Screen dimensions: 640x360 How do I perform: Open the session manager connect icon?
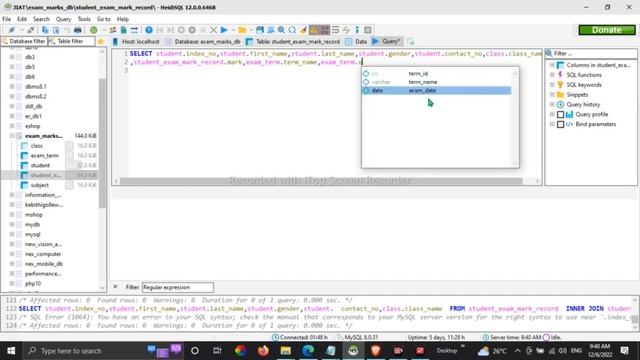[11, 30]
